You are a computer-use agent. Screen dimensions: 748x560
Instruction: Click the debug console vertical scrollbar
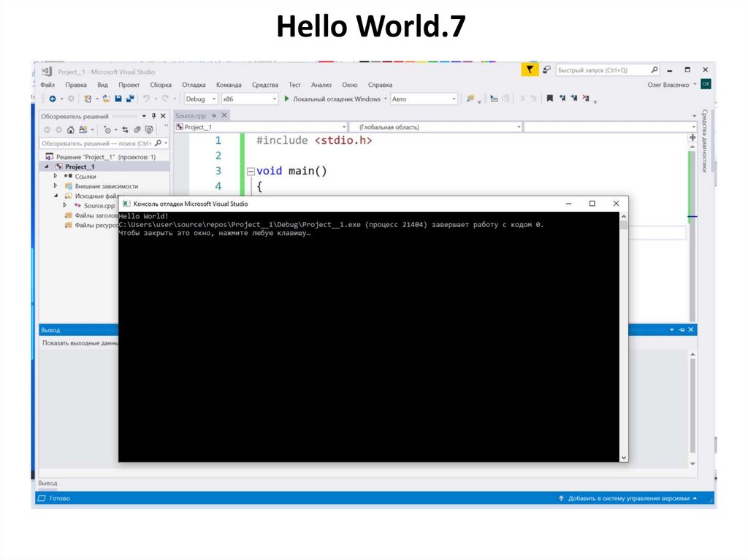(x=624, y=337)
